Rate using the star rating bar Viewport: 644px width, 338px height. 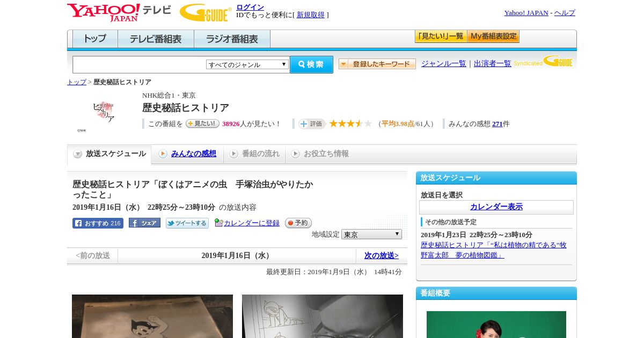tap(350, 124)
